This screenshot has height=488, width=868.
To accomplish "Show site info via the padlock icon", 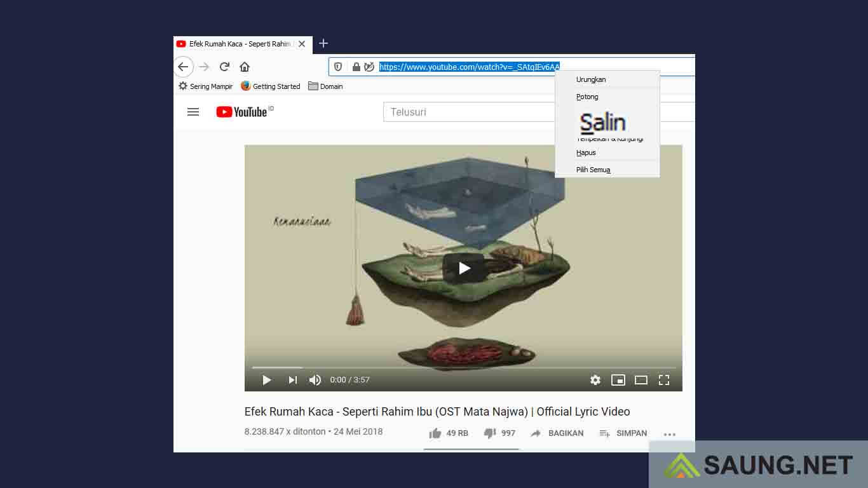I will tap(356, 67).
